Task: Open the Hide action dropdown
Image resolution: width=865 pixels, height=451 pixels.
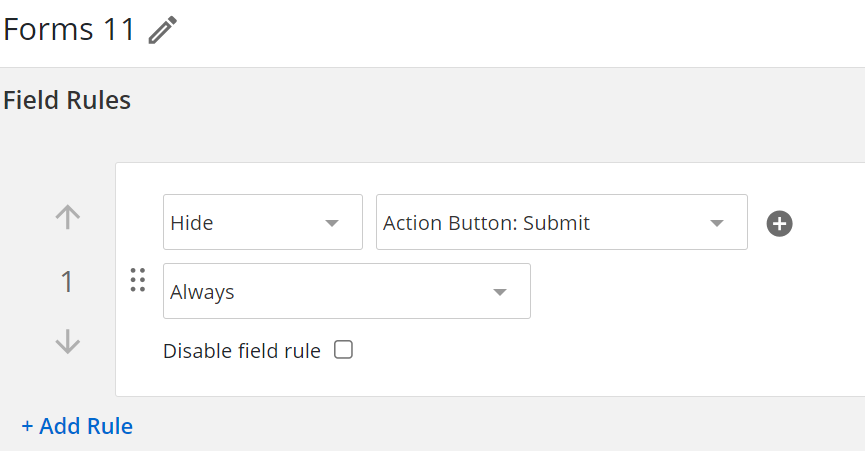Action: [263, 222]
